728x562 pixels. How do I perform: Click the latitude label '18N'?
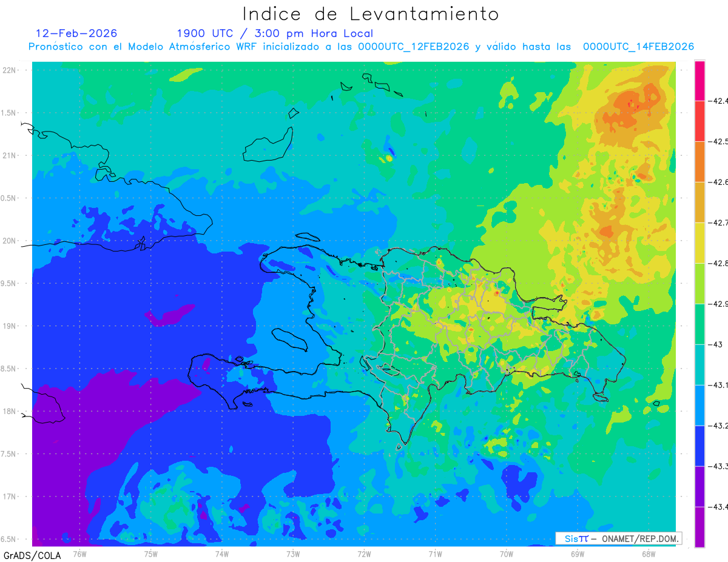click(10, 411)
